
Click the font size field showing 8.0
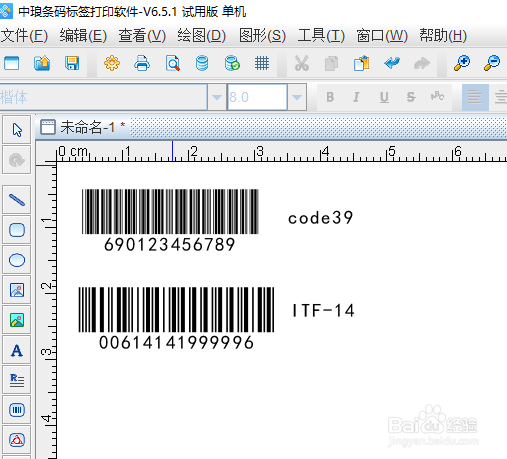(x=257, y=97)
